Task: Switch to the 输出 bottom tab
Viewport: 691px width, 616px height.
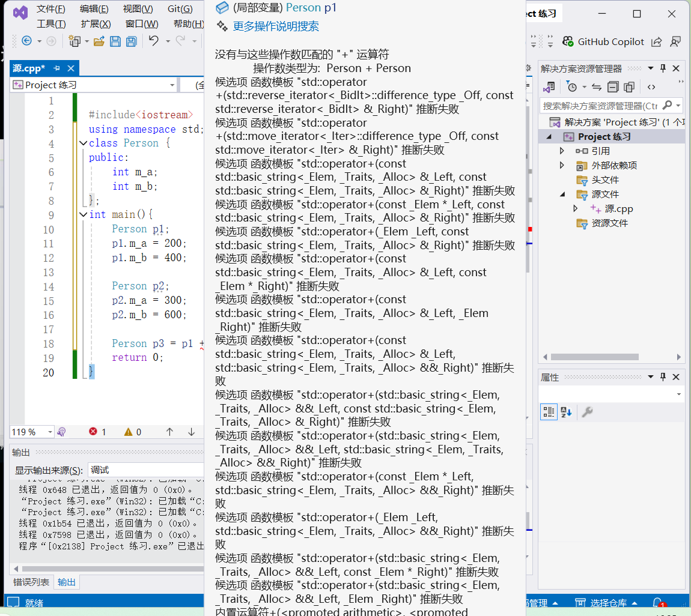Action: click(x=67, y=582)
